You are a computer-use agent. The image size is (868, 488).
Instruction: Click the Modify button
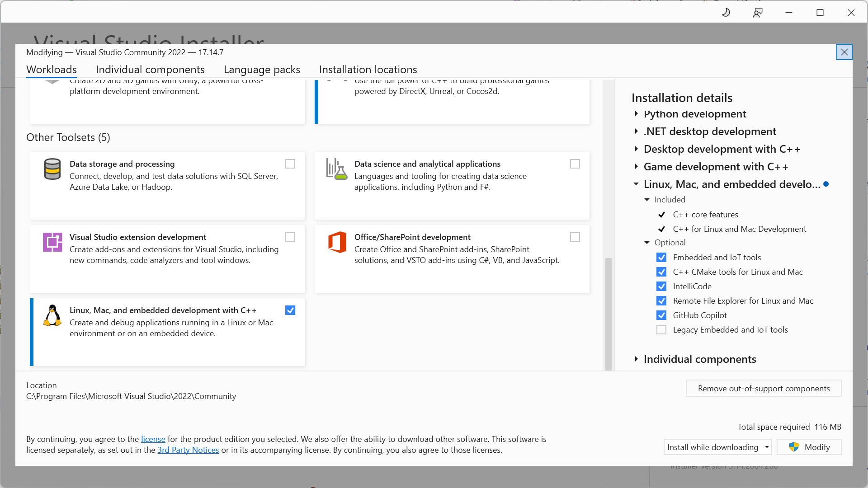(x=809, y=447)
